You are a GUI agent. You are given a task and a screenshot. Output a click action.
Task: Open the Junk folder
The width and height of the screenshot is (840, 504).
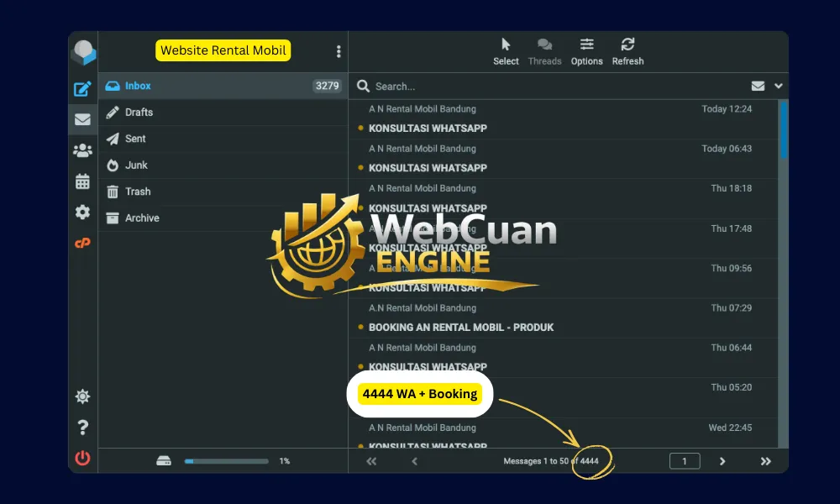[x=136, y=165]
